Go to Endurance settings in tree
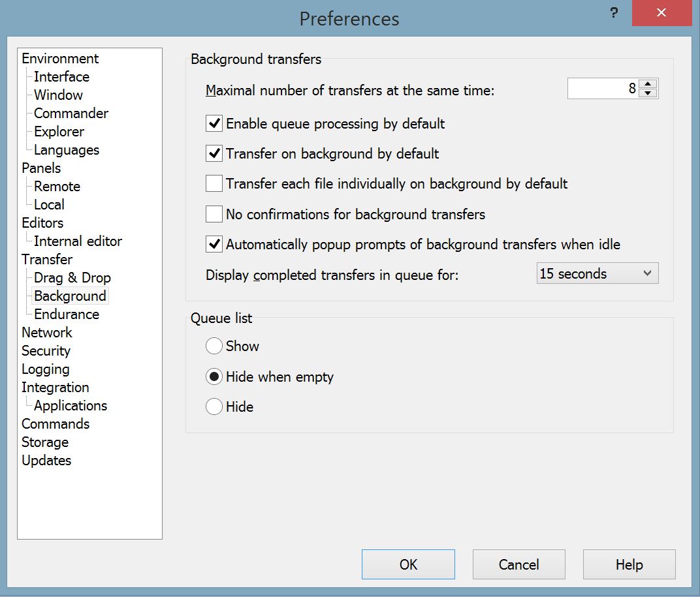The width and height of the screenshot is (700, 597). (x=67, y=314)
